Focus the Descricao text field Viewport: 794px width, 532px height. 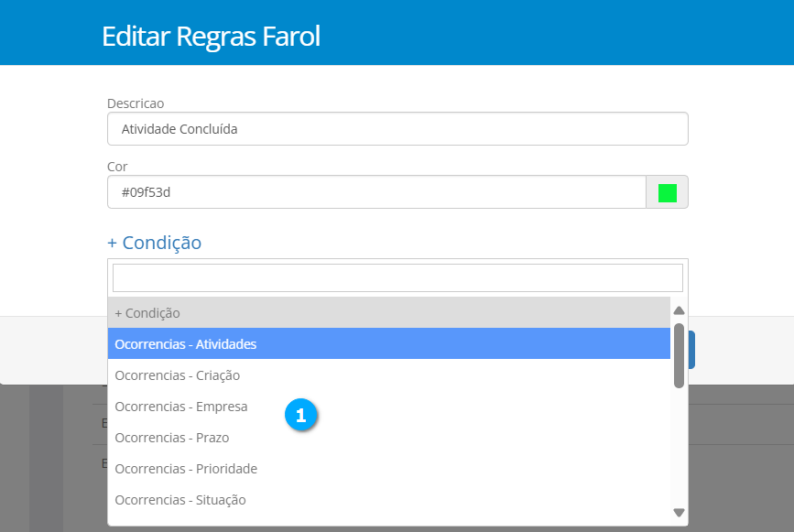pyautogui.click(x=397, y=129)
